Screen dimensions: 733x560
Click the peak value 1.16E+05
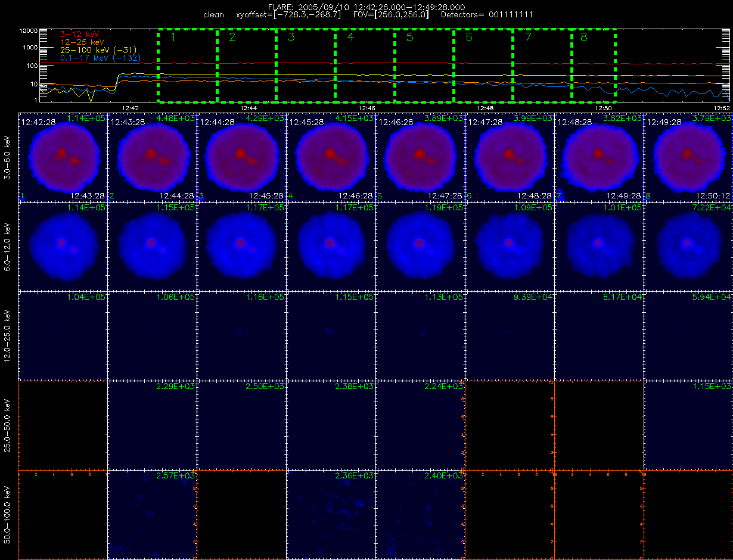coord(265,297)
